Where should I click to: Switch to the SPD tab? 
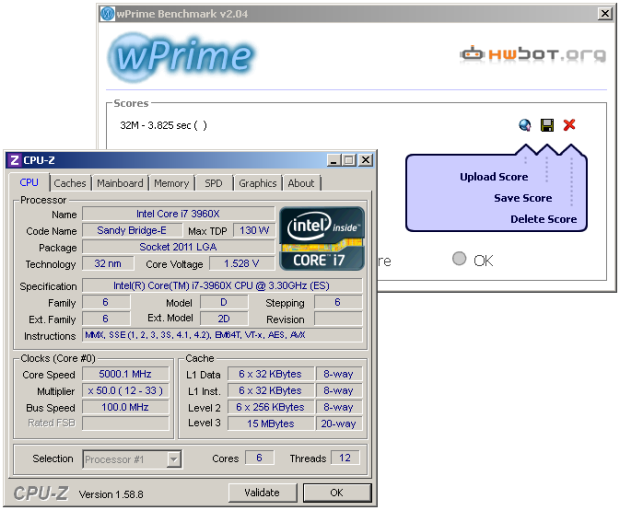pos(214,183)
